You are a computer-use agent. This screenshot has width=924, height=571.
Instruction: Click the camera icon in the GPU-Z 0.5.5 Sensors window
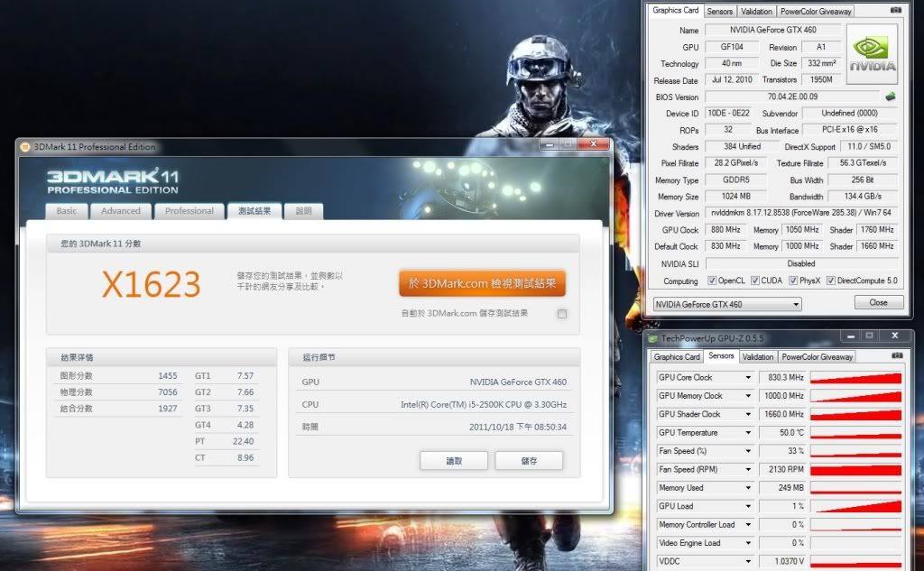pyautogui.click(x=897, y=355)
